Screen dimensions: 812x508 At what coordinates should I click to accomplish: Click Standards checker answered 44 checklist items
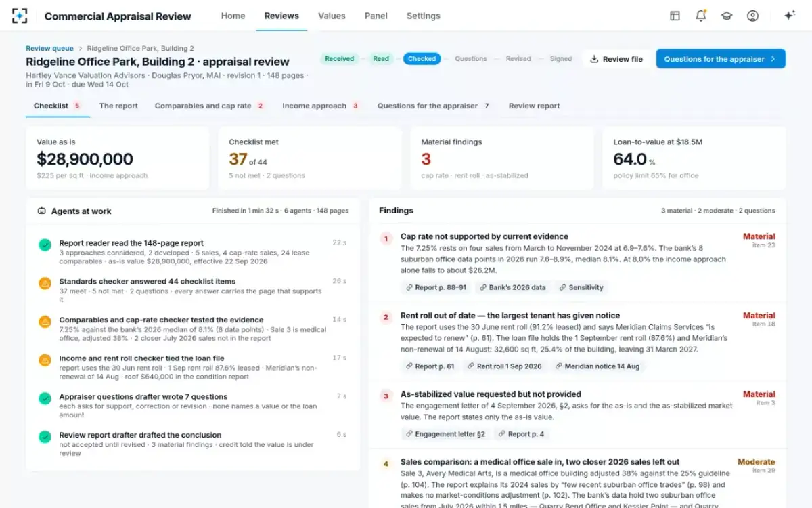point(148,281)
